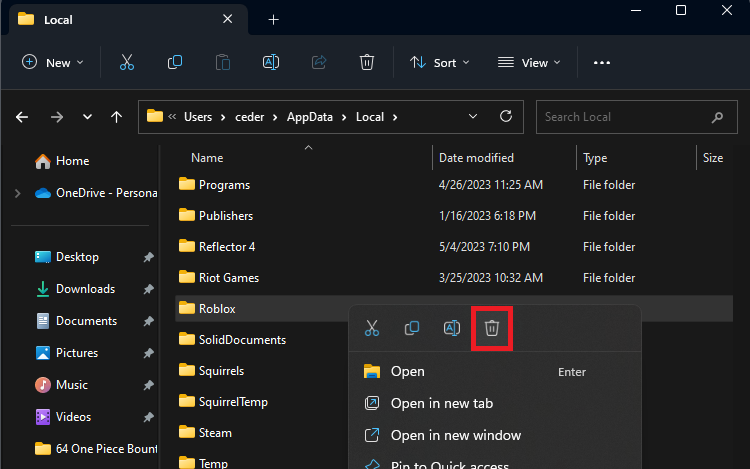Add a new tab with plus button
The width and height of the screenshot is (750, 469).
coord(273,19)
